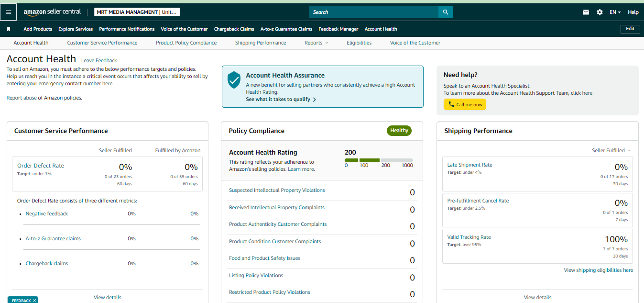Click the Healthy status badge
The image size is (644, 303).
399,131
